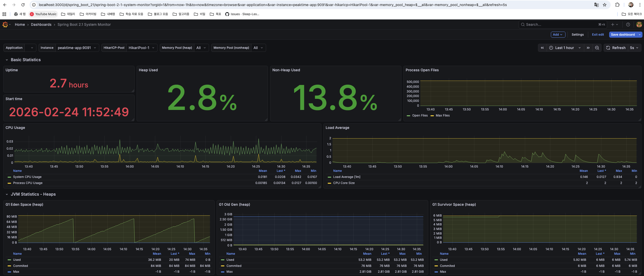Click the Refresh dashboard button
The width and height of the screenshot is (644, 276).
(x=616, y=48)
